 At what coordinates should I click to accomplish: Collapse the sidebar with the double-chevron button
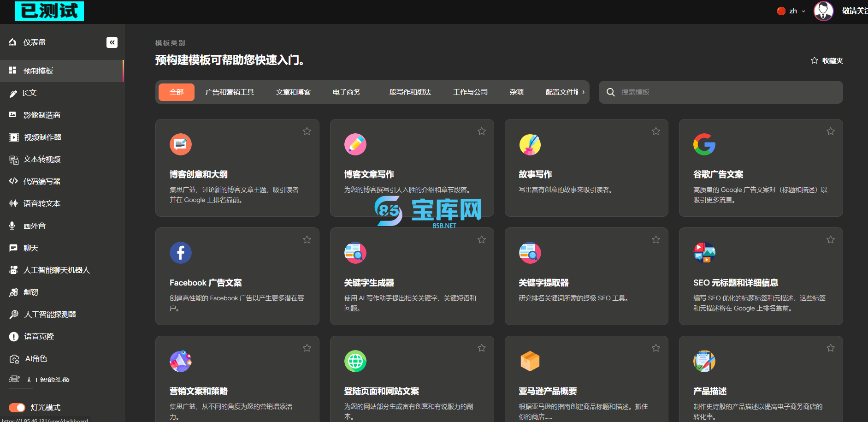112,42
